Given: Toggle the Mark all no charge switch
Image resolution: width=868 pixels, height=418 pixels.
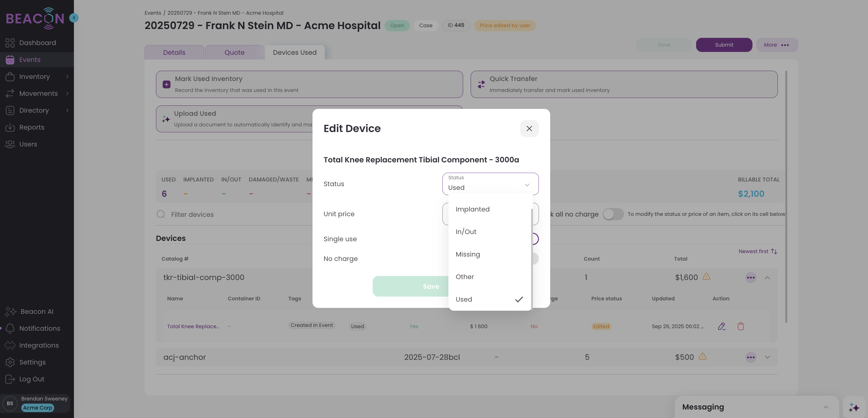Looking at the screenshot, I should click(612, 214).
